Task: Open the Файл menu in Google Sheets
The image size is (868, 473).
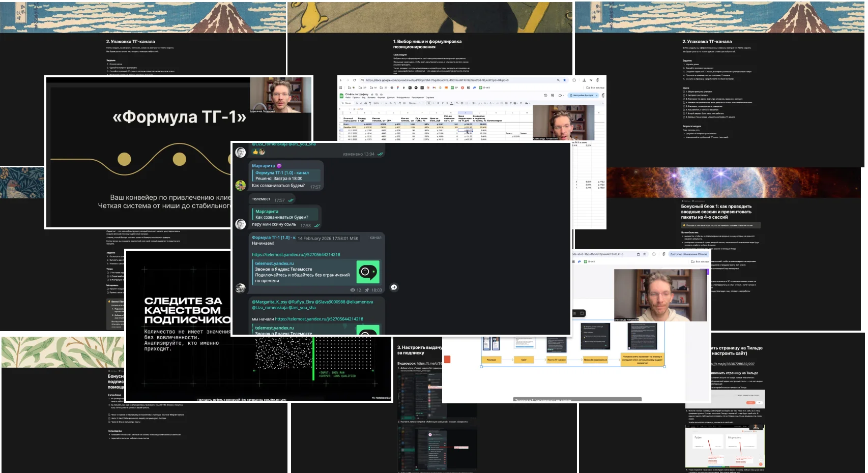Action: coord(348,98)
